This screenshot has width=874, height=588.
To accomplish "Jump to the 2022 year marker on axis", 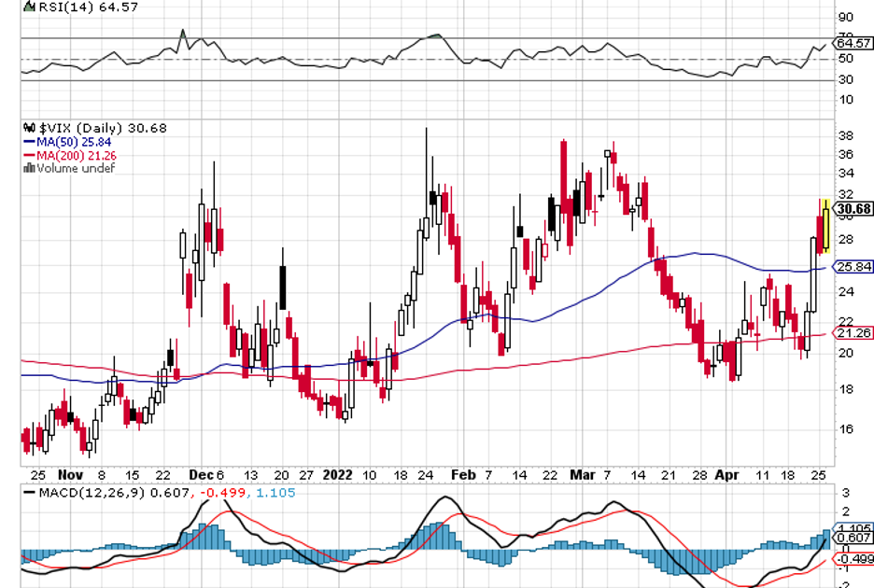I will pos(338,473).
